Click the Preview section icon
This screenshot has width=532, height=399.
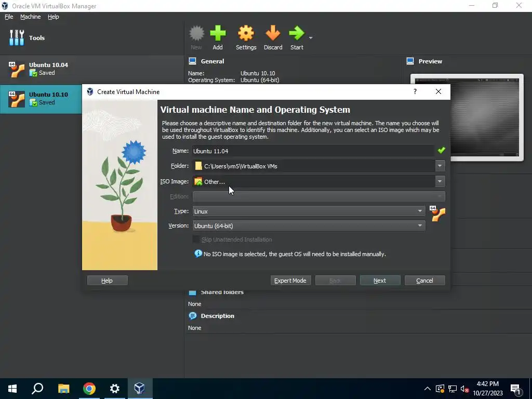410,61
